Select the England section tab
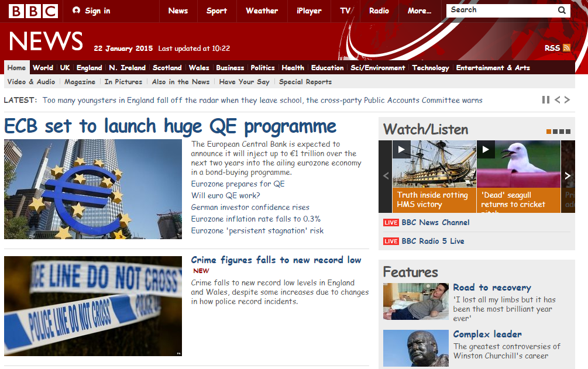The width and height of the screenshot is (588, 369). pyautogui.click(x=90, y=68)
